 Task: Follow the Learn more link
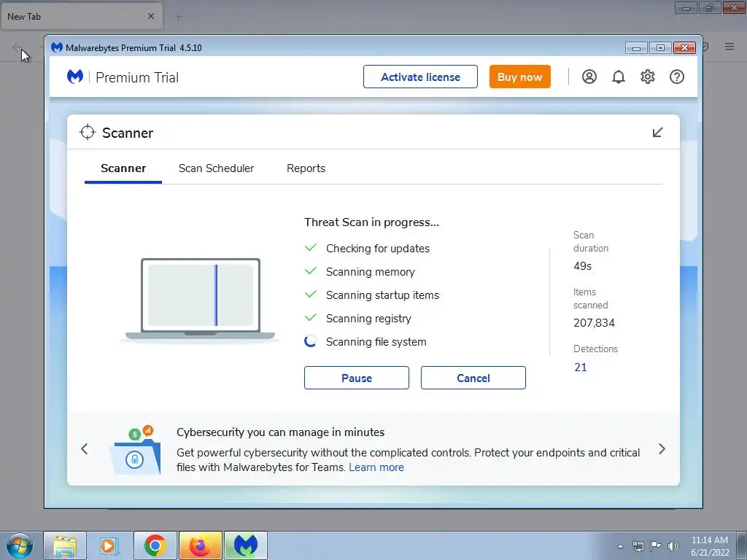[376, 467]
